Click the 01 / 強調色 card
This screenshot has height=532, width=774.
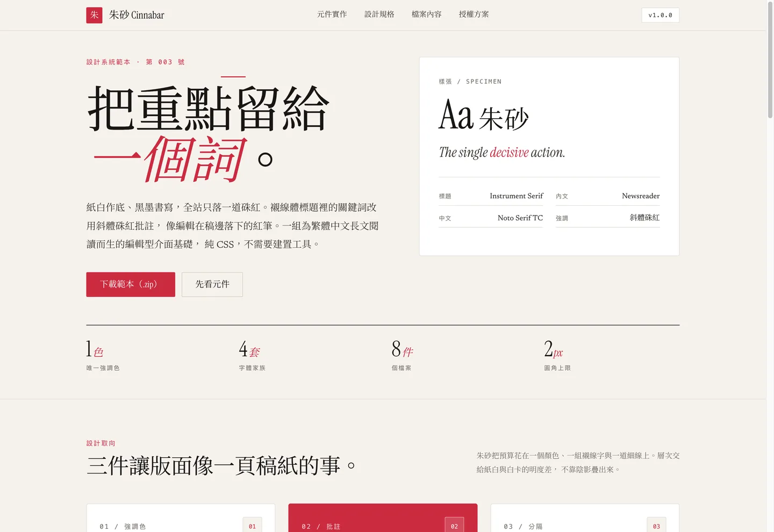tap(181, 518)
